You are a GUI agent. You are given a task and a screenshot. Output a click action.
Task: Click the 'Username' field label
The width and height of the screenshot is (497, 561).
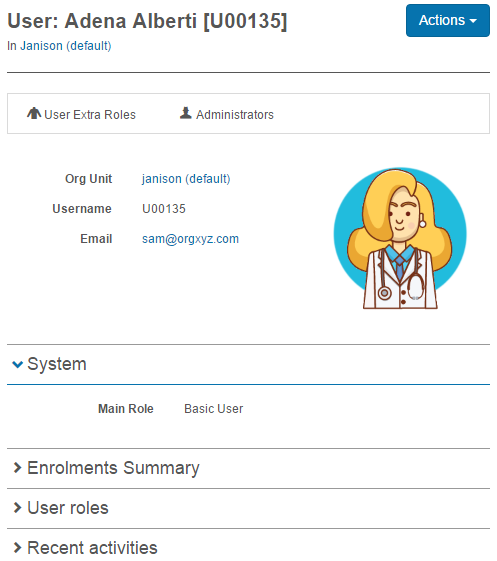82,209
